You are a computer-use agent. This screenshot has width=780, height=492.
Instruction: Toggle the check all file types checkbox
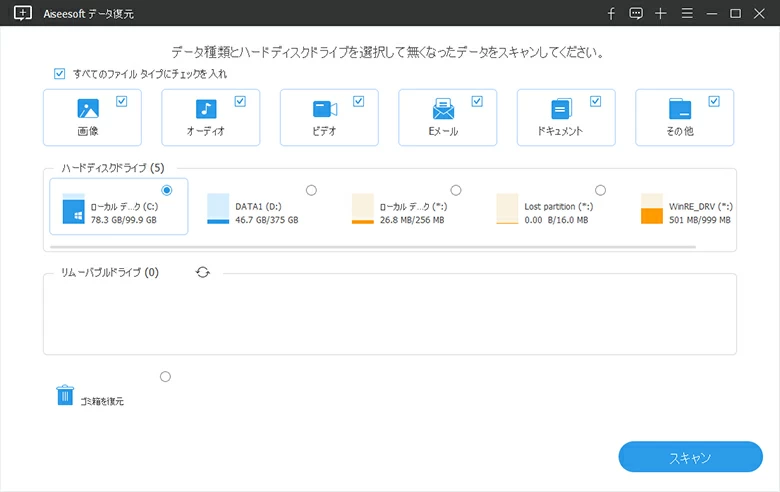pos(60,74)
